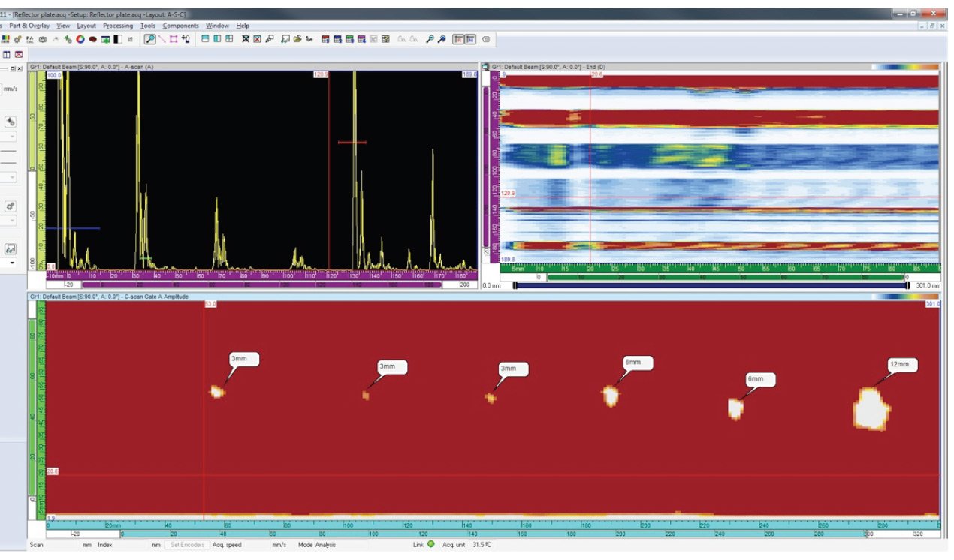Click the End (D) view title icon
The height and width of the screenshot is (560, 954).
(x=485, y=67)
